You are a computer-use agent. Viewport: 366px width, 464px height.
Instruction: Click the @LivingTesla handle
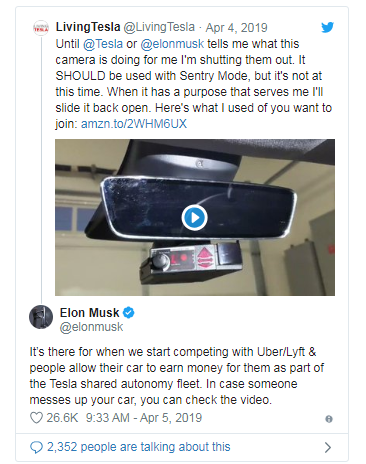click(159, 27)
